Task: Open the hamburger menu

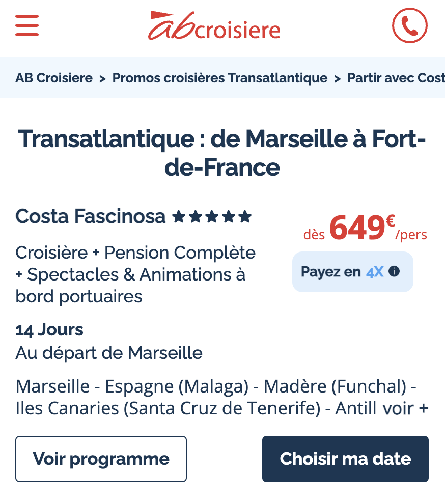Action: [x=27, y=25]
